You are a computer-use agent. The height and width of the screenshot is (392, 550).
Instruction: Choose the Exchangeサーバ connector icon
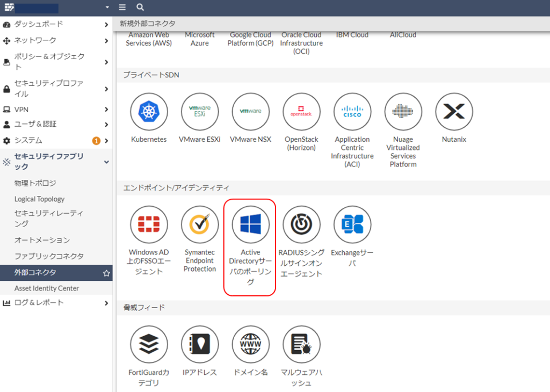pyautogui.click(x=352, y=224)
